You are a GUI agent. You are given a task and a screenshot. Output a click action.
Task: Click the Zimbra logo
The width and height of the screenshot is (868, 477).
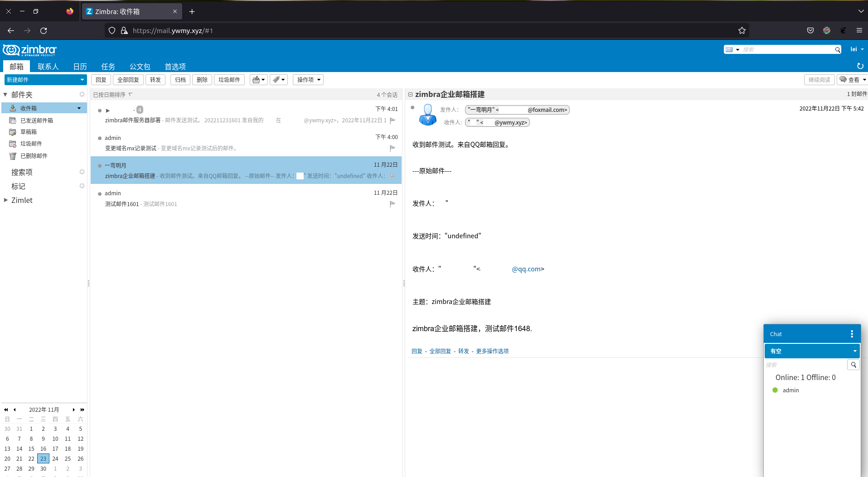coord(29,50)
